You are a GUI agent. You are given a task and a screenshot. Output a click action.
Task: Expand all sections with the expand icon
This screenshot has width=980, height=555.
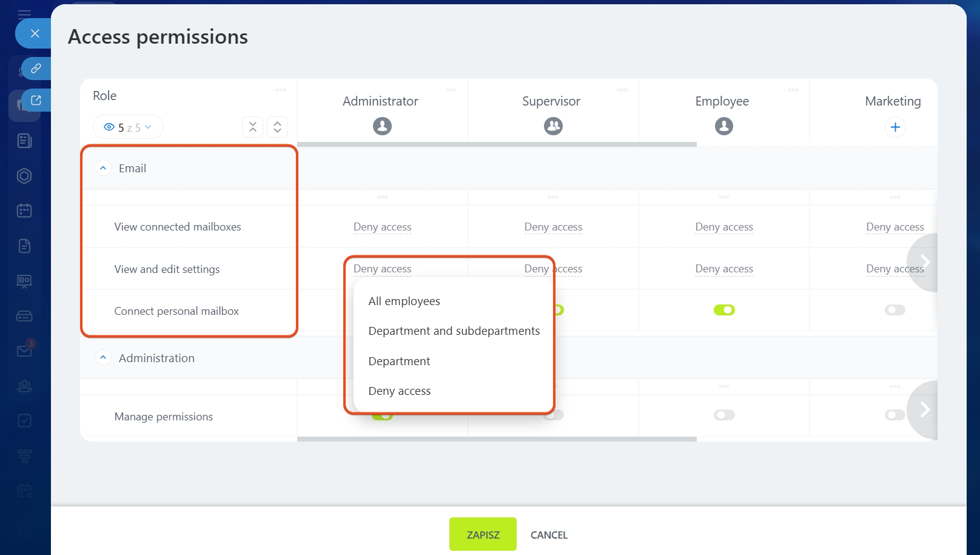(277, 127)
